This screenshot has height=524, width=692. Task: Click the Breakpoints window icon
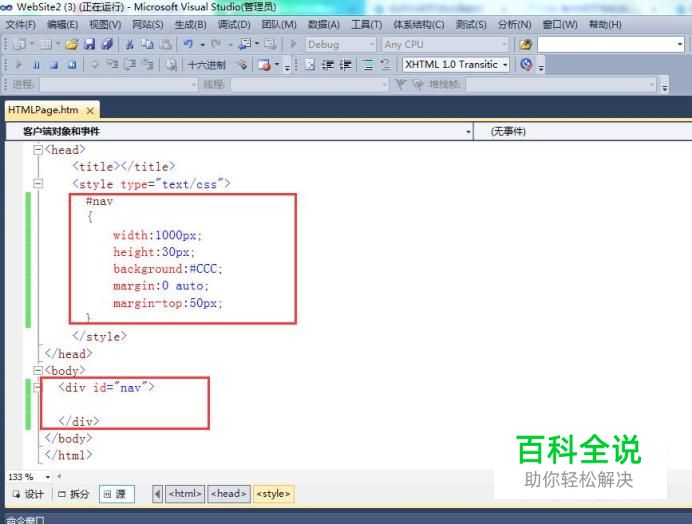coord(264,65)
